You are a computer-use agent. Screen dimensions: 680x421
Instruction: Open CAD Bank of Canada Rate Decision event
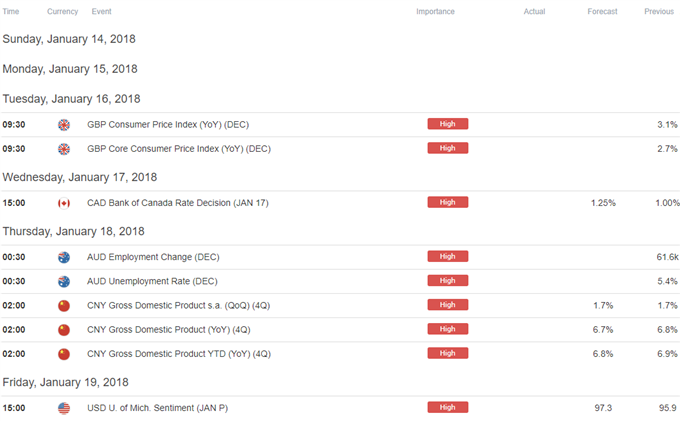coord(178,203)
